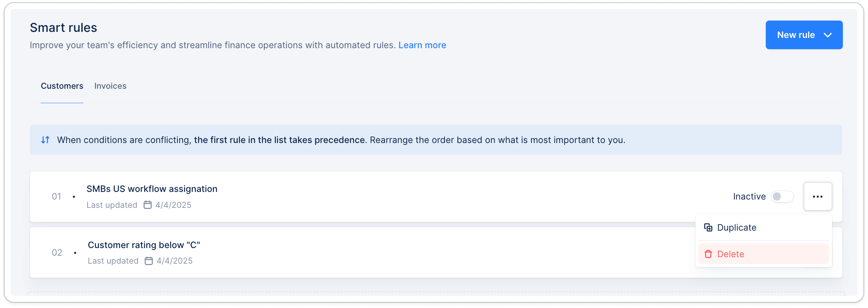This screenshot has height=308, width=868.
Task: Click the Inactive status label
Action: (x=749, y=196)
